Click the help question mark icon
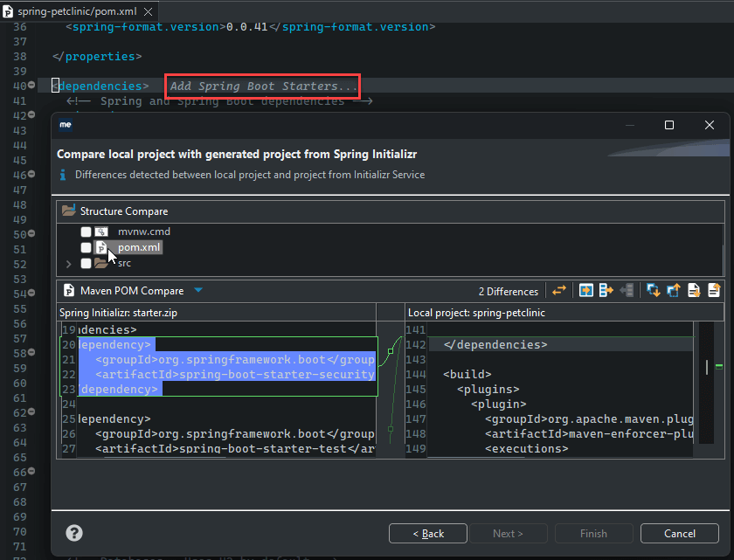This screenshot has width=734, height=560. tap(73, 533)
